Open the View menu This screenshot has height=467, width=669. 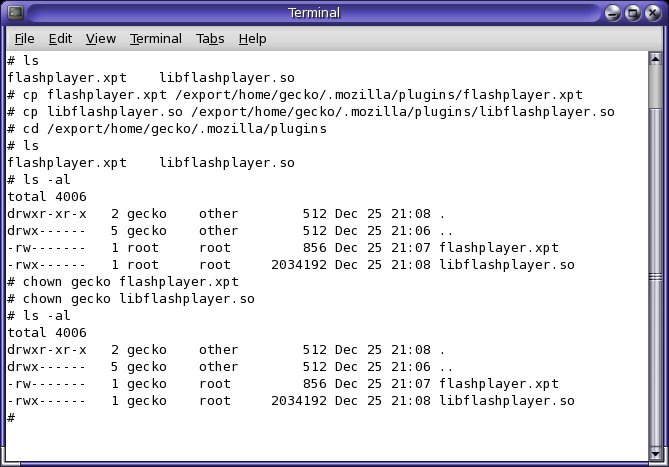click(x=101, y=39)
